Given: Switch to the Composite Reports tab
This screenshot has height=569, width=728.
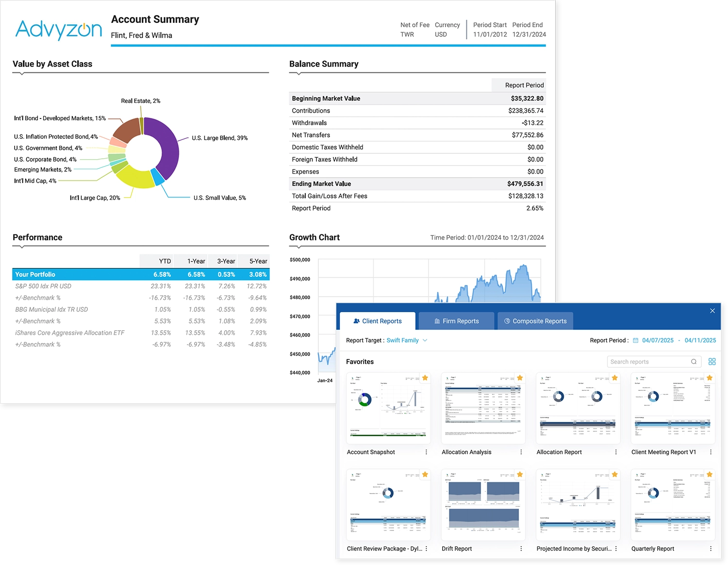Looking at the screenshot, I should pos(535,321).
